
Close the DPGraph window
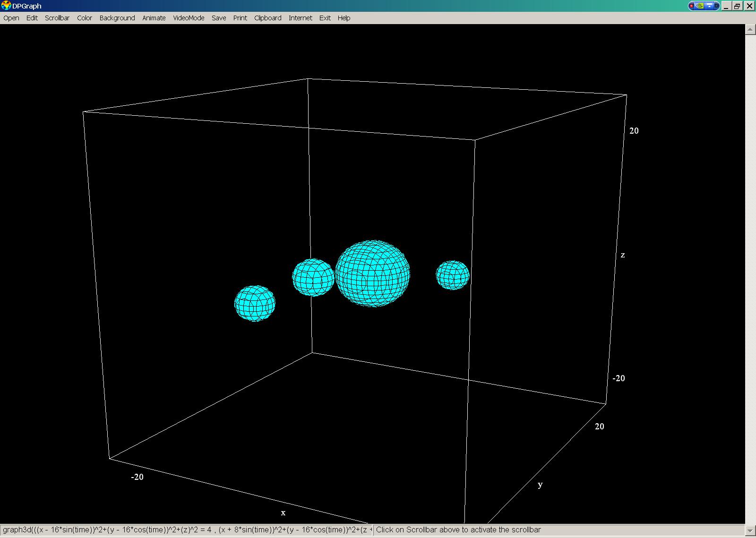click(x=749, y=6)
